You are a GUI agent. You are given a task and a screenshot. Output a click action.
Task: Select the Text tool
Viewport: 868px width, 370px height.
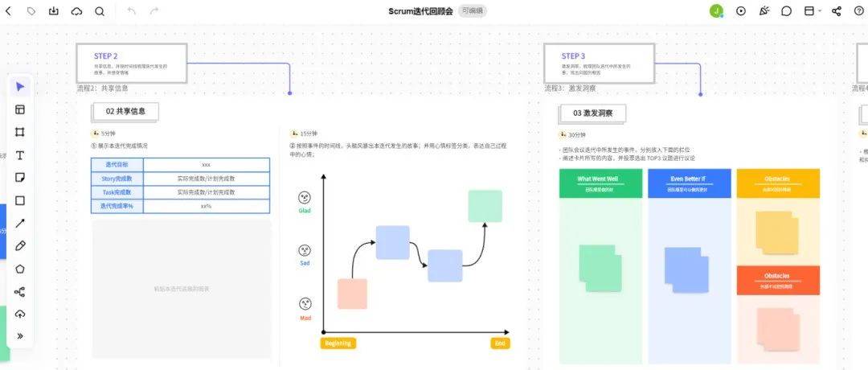(x=20, y=155)
